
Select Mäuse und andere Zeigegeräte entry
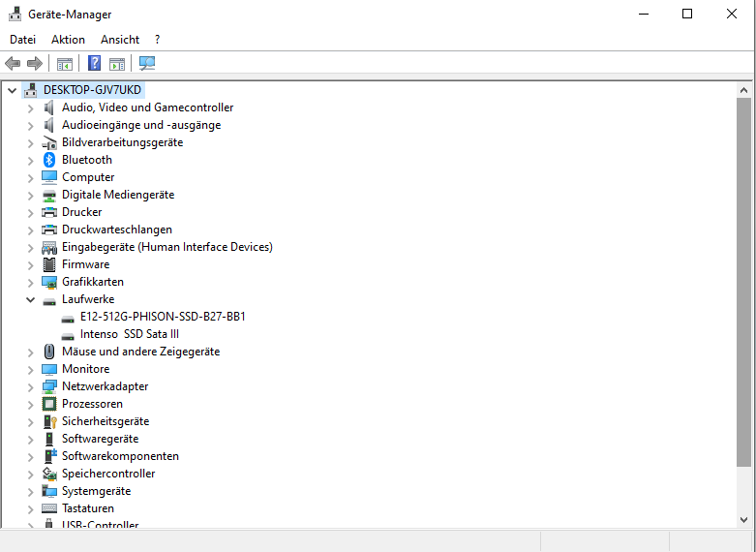140,352
